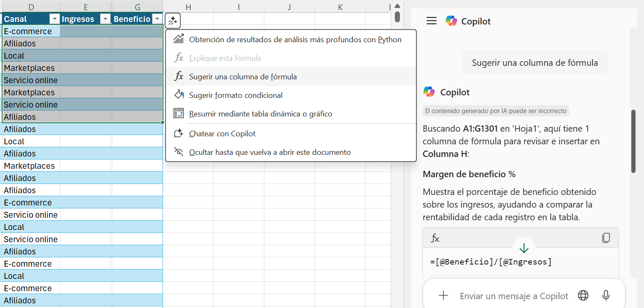
Task: Open the Ingresos column filter dropdown
Action: pyautogui.click(x=106, y=19)
